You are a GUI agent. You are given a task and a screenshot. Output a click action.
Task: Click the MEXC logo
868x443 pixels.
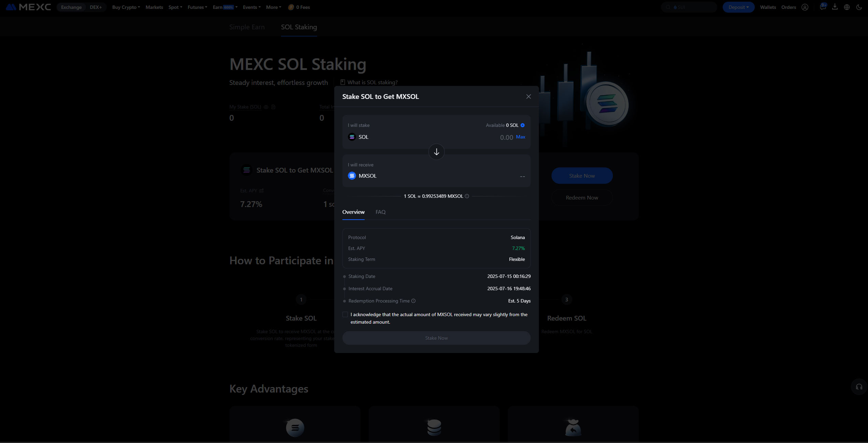[x=28, y=7]
